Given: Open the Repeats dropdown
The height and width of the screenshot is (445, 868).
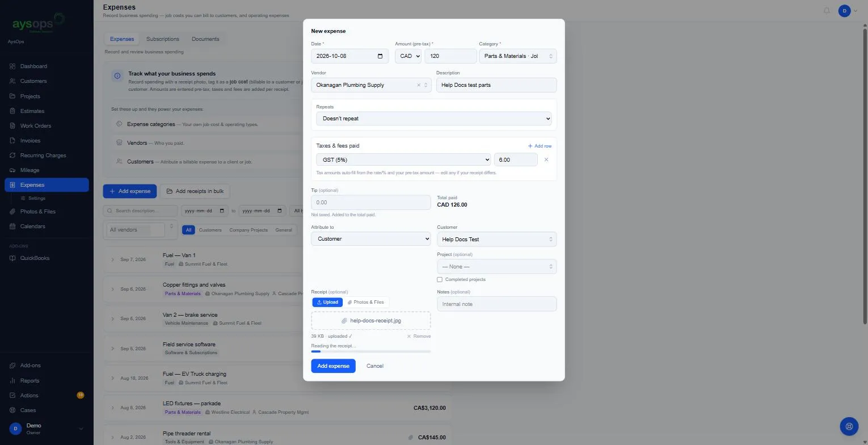Looking at the screenshot, I should tap(434, 119).
